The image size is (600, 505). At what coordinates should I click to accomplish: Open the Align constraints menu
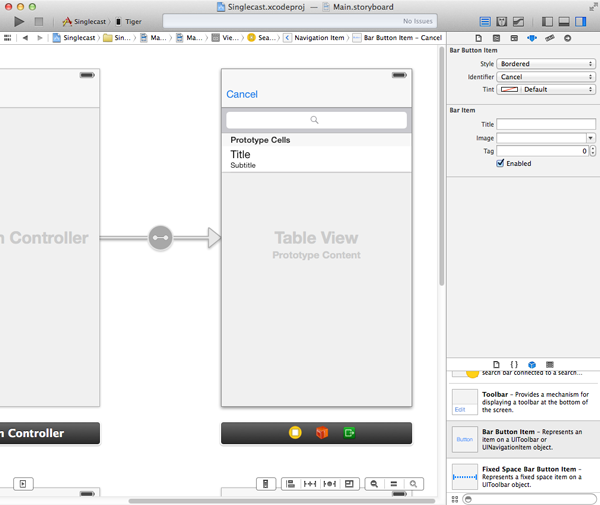[290, 484]
